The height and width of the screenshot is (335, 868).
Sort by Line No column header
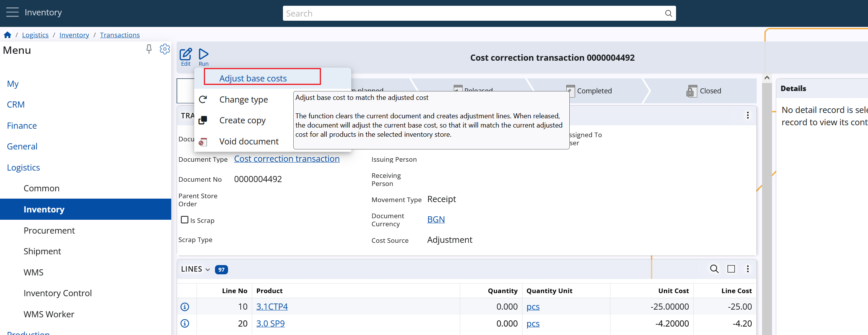[x=235, y=291]
